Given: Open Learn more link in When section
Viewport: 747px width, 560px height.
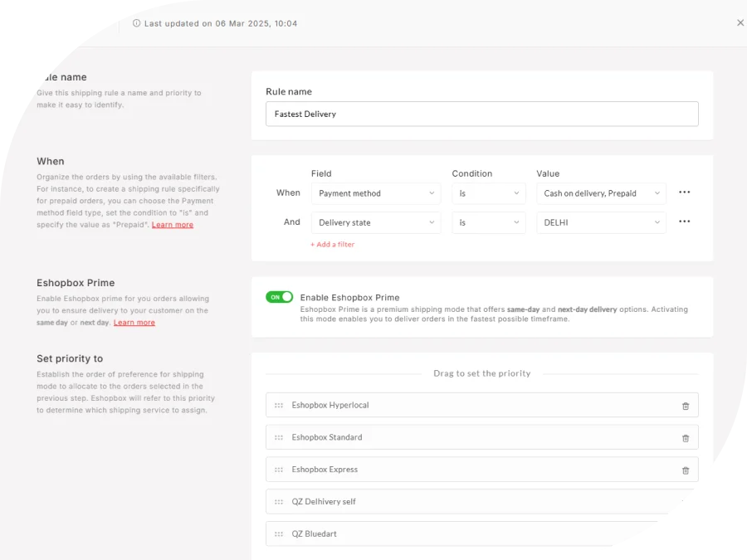Looking at the screenshot, I should click(173, 225).
